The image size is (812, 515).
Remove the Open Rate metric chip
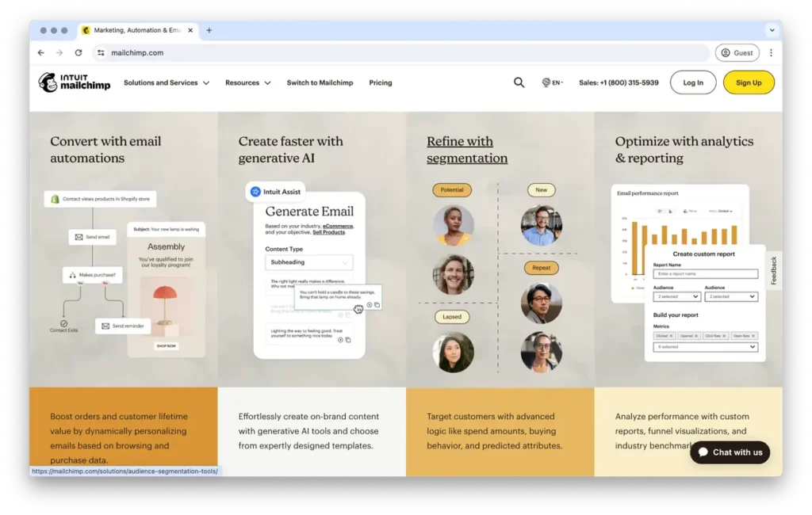point(753,336)
